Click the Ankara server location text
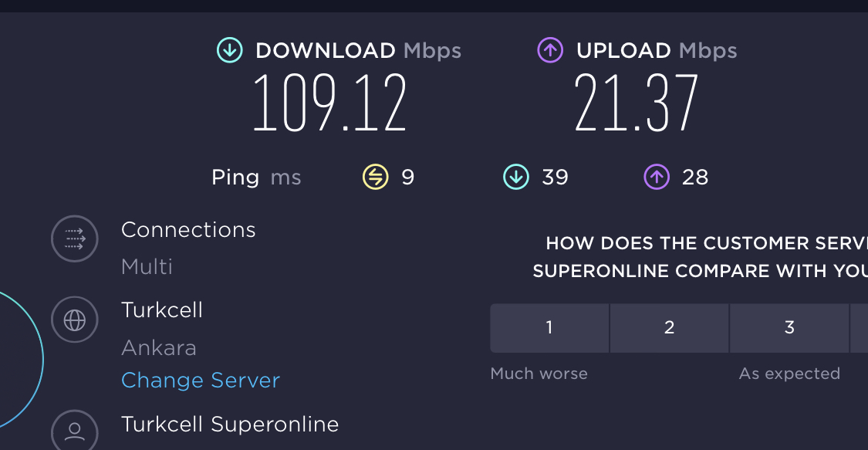The image size is (868, 450). pyautogui.click(x=159, y=348)
